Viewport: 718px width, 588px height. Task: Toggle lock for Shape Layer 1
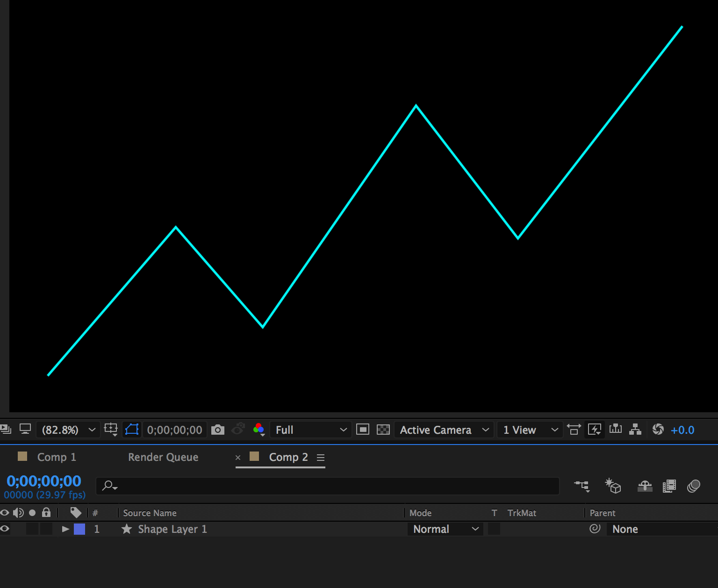click(x=46, y=529)
